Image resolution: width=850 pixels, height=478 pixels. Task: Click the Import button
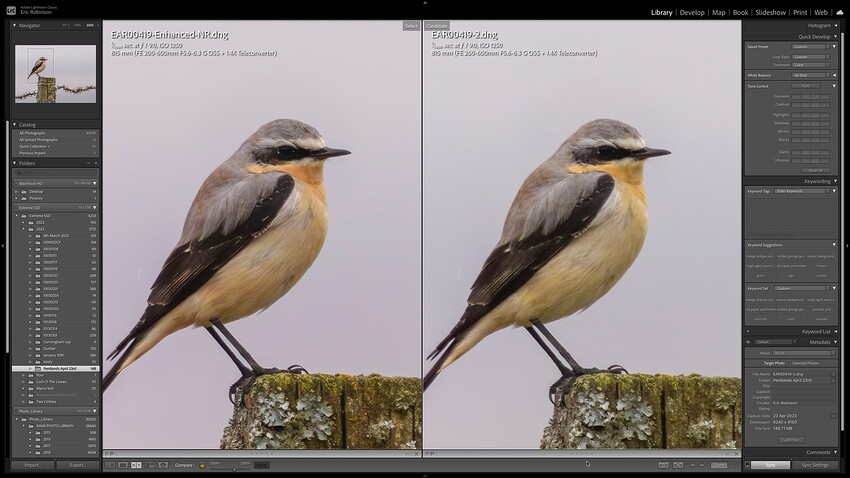click(x=32, y=465)
